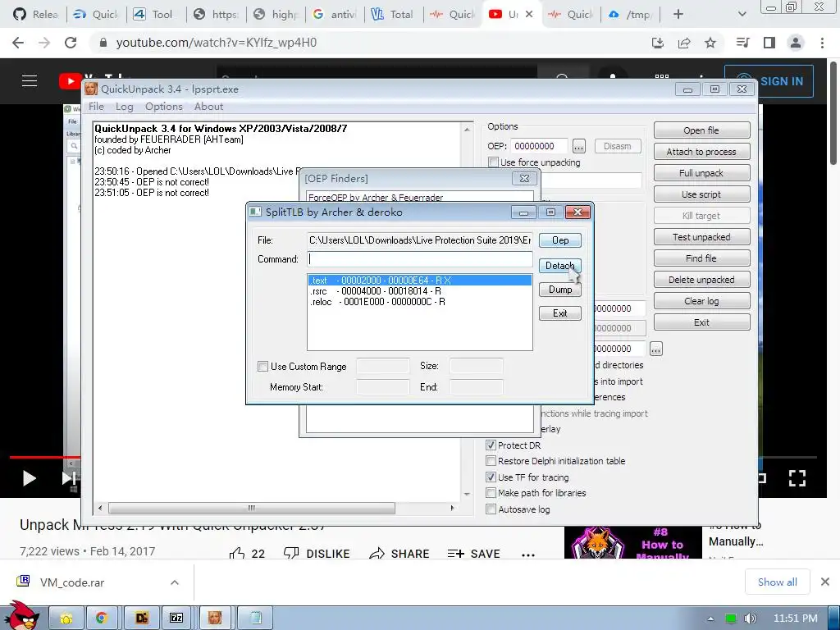Click SHARE under the video

399,554
